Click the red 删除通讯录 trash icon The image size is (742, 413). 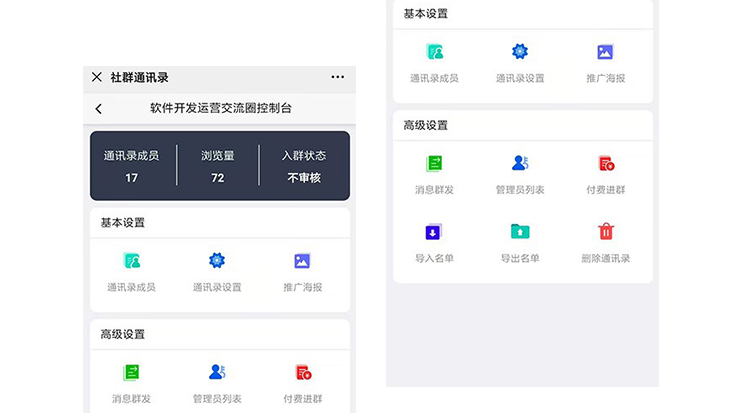[606, 232]
